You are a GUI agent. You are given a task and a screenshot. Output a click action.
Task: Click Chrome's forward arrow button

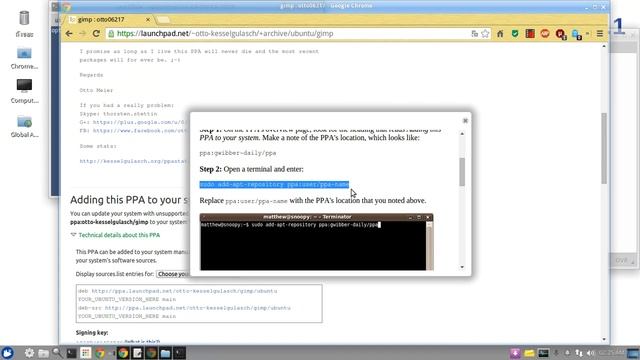coord(82,33)
